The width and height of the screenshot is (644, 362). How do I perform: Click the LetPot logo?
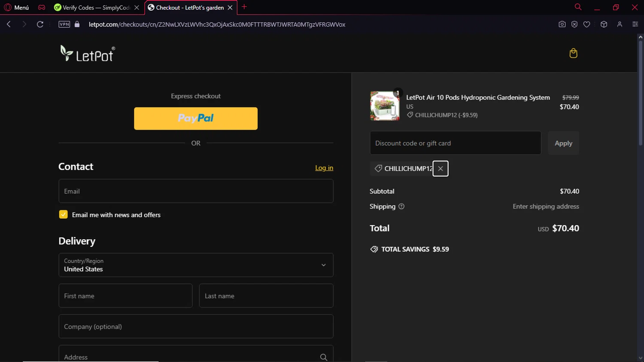tap(88, 53)
